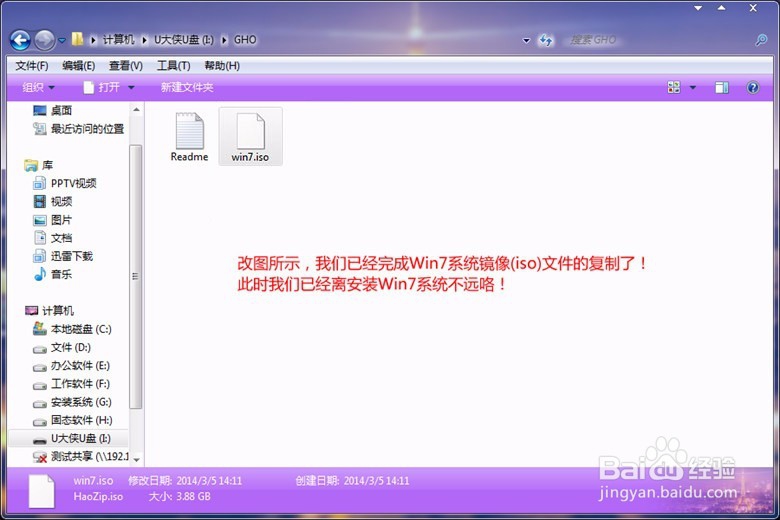Open the 组织 dropdown in toolbar
The height and width of the screenshot is (520, 780).
tap(38, 88)
